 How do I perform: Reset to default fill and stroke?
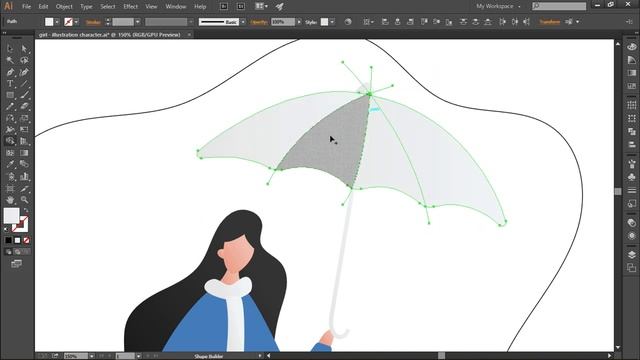point(6,229)
